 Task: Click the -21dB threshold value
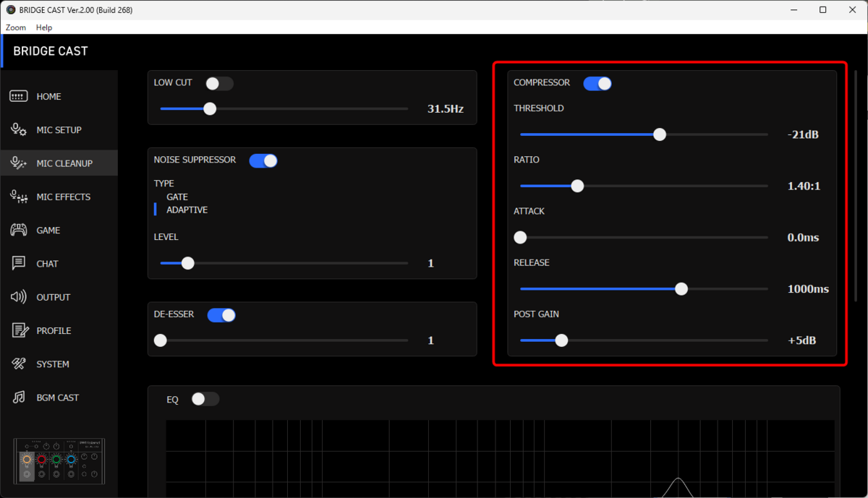pos(803,134)
